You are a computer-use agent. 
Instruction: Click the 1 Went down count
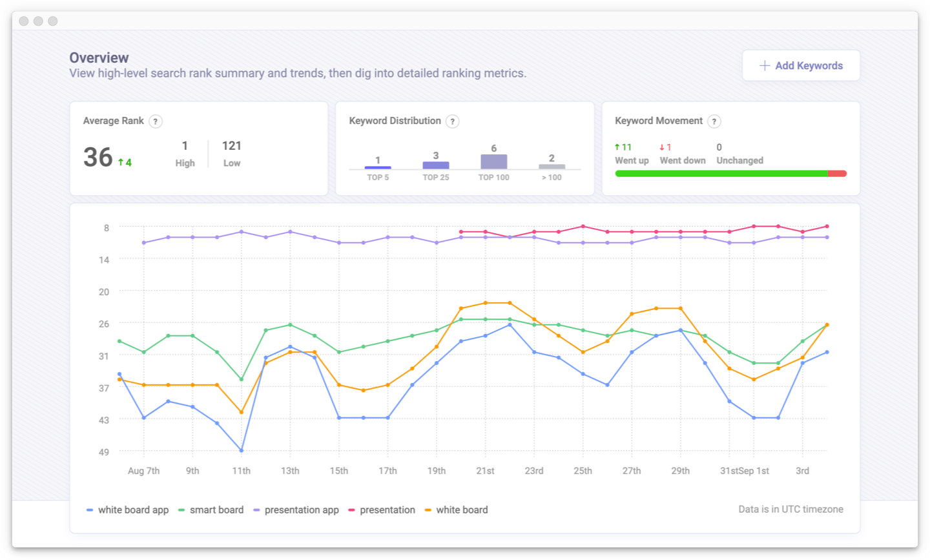pos(665,147)
